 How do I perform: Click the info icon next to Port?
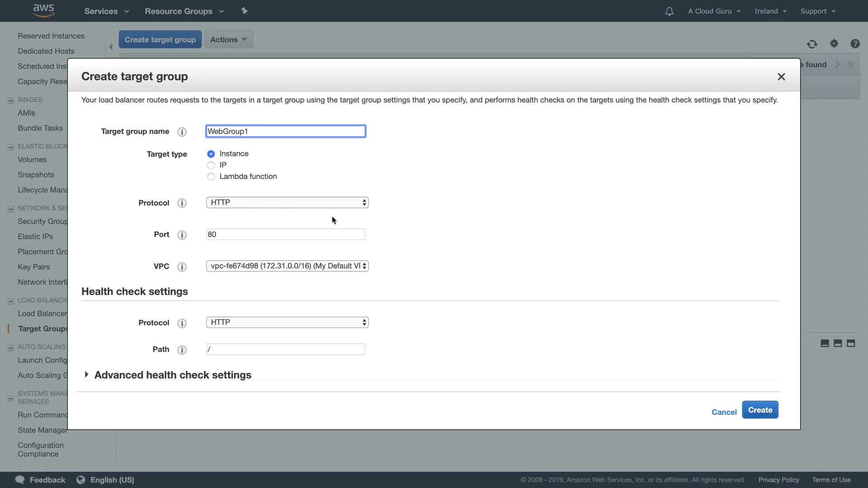(x=182, y=235)
